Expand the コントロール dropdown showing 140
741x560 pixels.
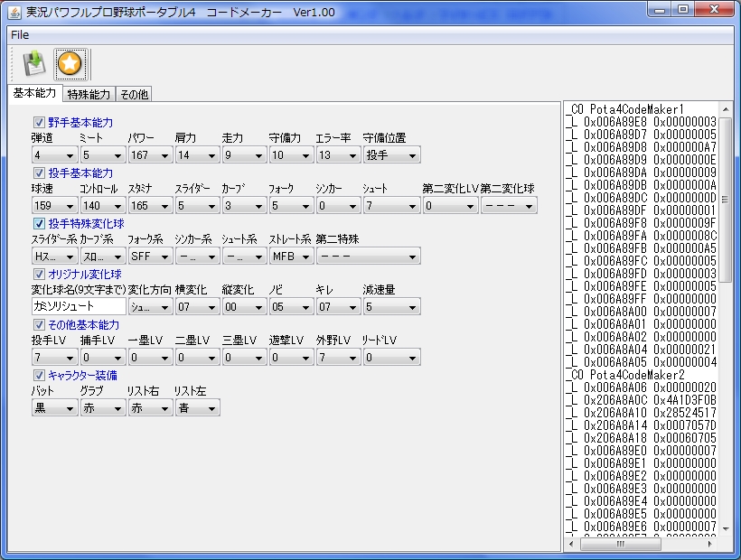click(102, 205)
